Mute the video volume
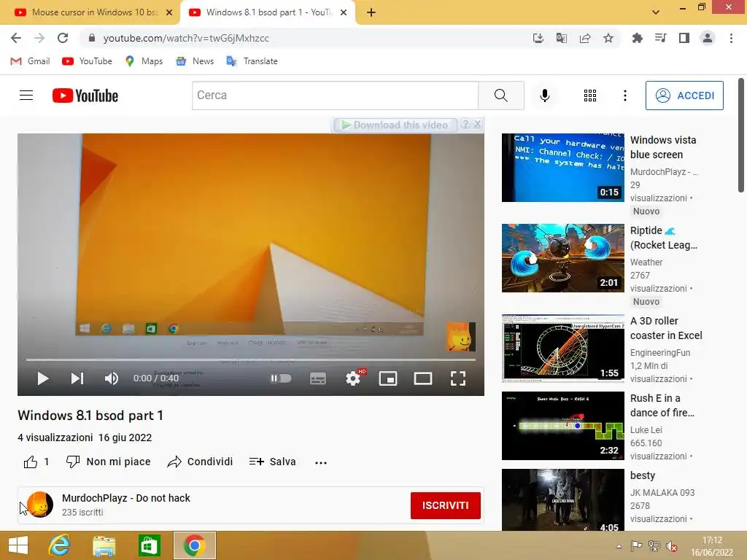The width and height of the screenshot is (747, 560). coord(111,378)
